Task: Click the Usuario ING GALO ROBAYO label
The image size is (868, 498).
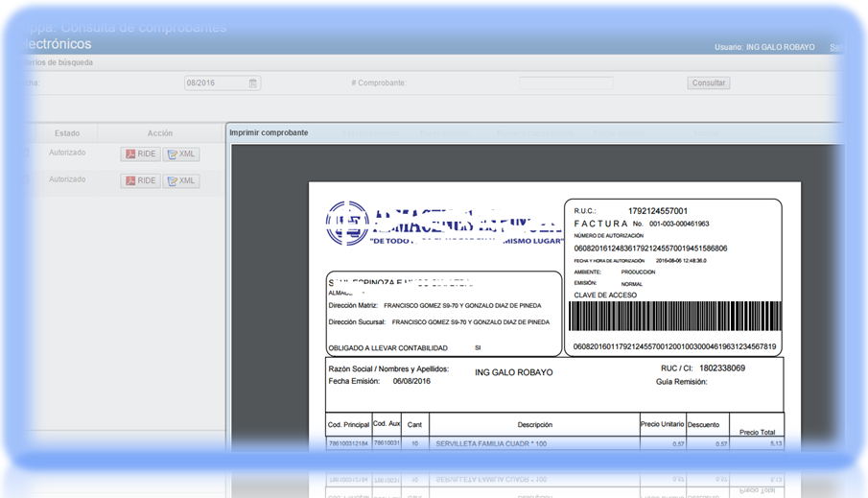Action: click(764, 47)
